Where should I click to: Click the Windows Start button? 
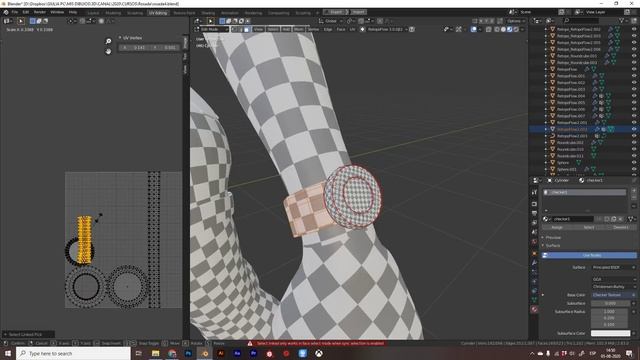pyautogui.click(x=8, y=353)
